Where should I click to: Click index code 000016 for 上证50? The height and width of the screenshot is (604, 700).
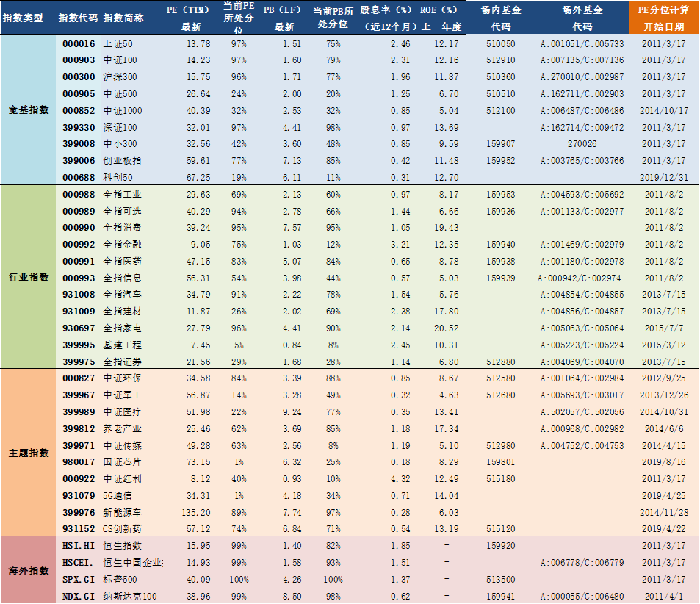[79, 44]
